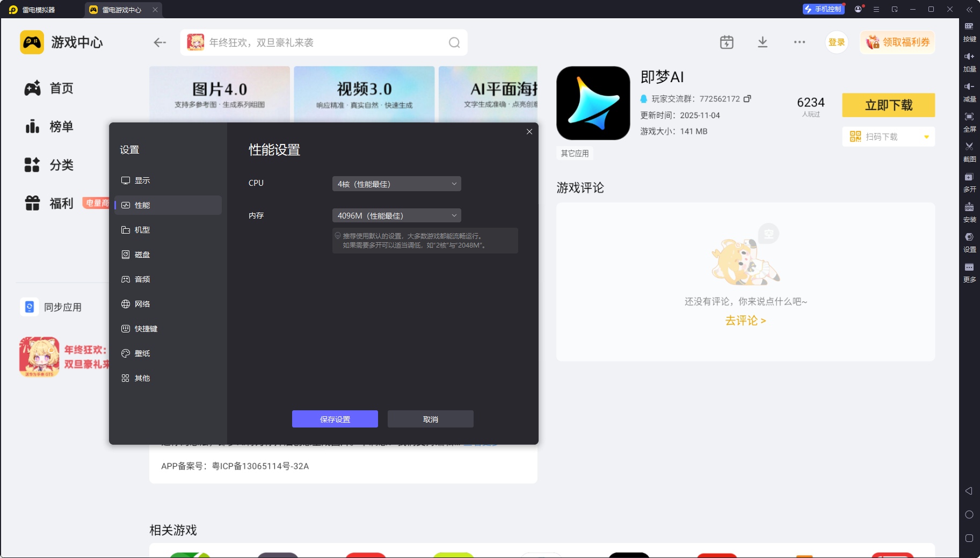Open the account icon in title bar
Screen dimensions: 980x558
858,9
